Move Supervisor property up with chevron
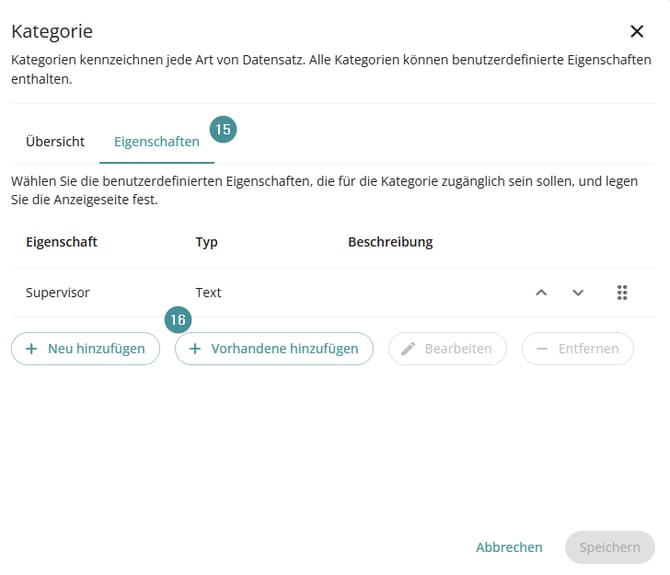670x575 pixels. (x=541, y=293)
